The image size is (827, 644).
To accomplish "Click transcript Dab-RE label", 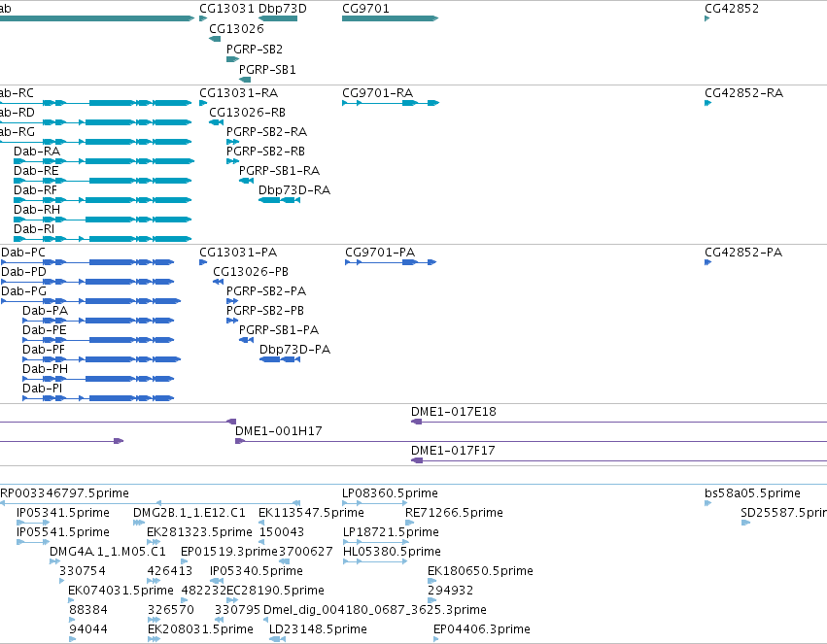I will (36, 171).
